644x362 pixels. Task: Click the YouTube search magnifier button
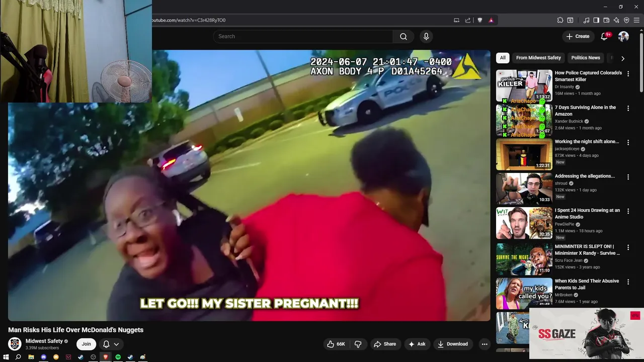(x=404, y=36)
